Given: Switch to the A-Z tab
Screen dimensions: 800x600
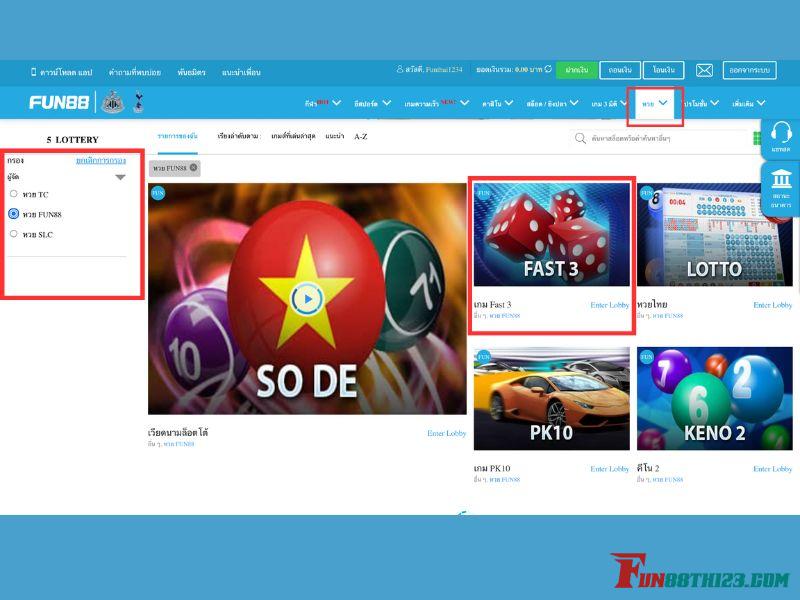Looking at the screenshot, I should pos(361,136).
